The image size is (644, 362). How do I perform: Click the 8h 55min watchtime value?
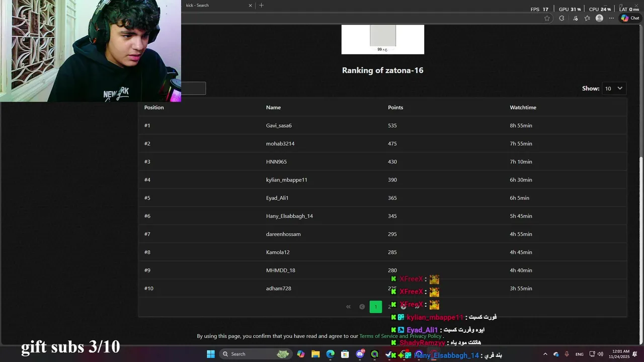521,125
